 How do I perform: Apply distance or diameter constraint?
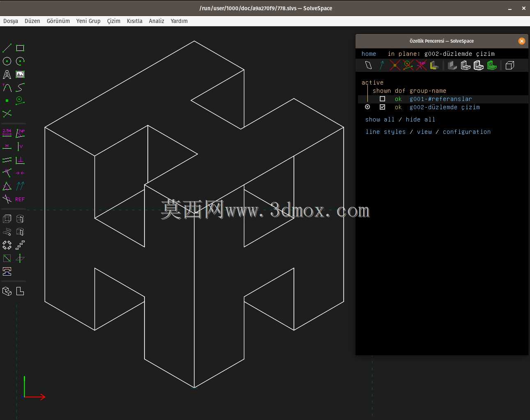coord(7,133)
